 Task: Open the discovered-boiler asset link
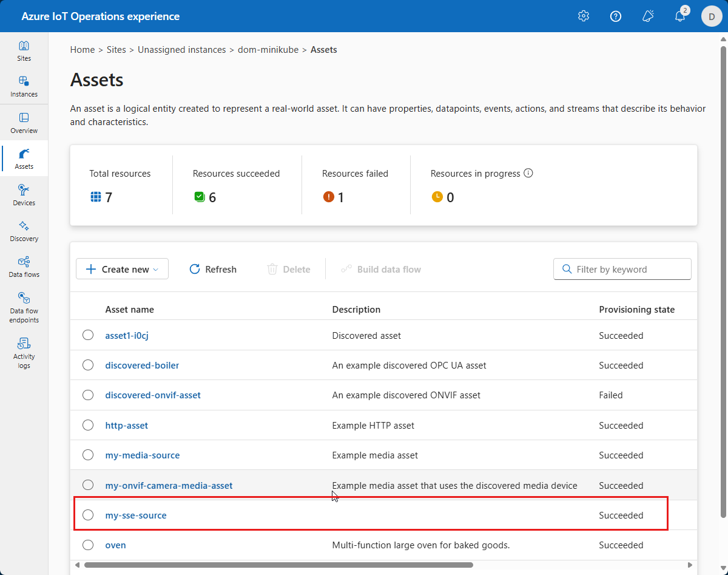[x=142, y=366]
